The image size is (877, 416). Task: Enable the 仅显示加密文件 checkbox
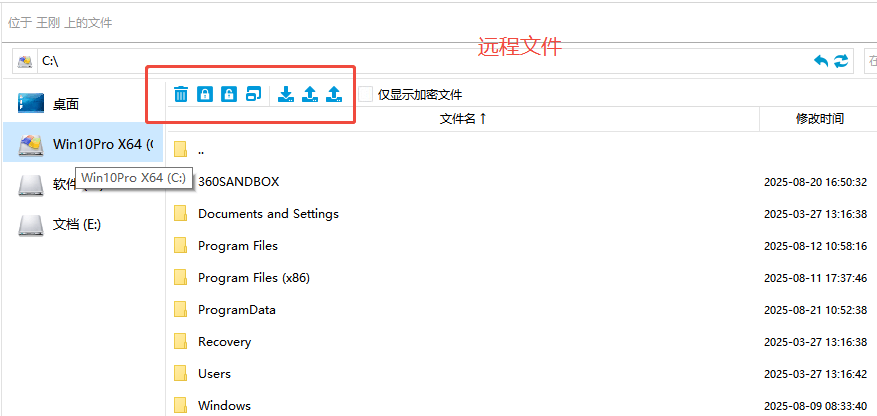pyautogui.click(x=366, y=94)
